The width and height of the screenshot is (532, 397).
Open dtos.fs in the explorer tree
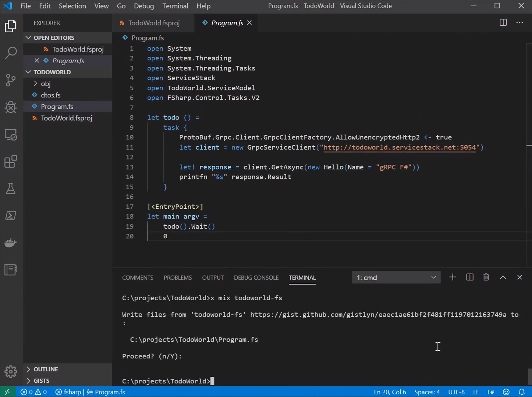(68, 95)
